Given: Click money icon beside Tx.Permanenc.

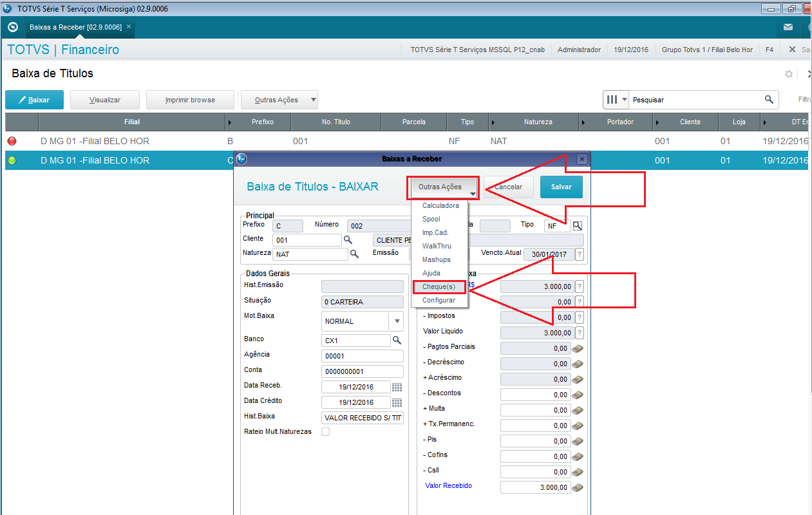Looking at the screenshot, I should (x=578, y=426).
